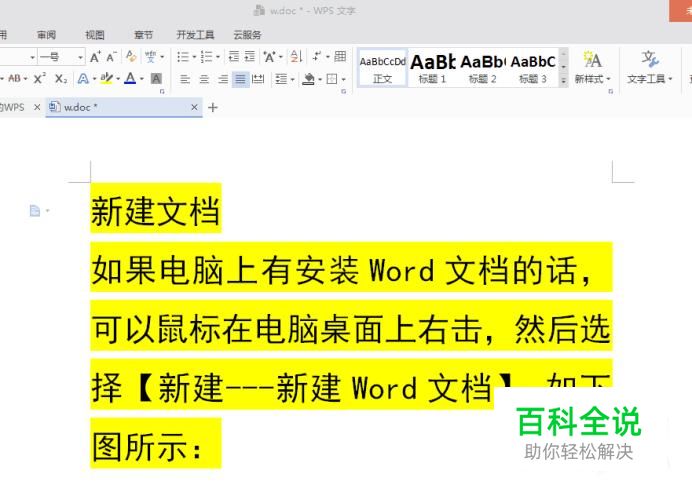This screenshot has height=496, width=692.
Task: Apply the 标题 1 style
Action: 432,68
